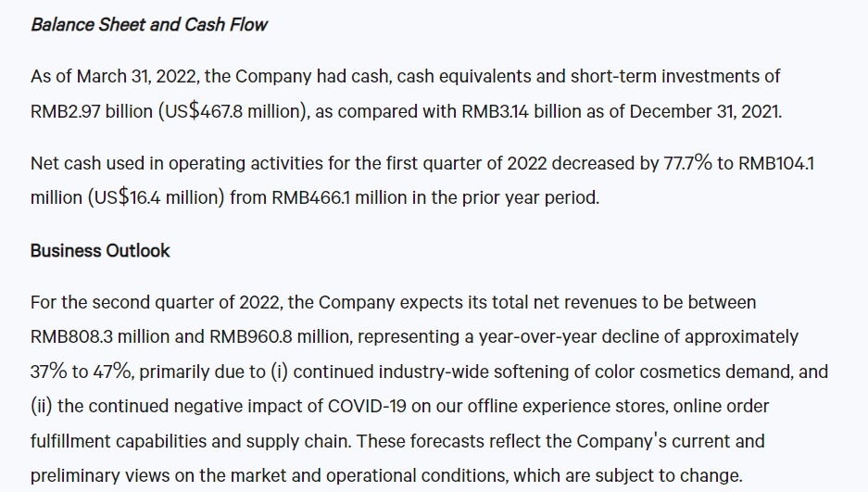The width and height of the screenshot is (868, 492).
Task: Click the RMB808.3 million revenue figure
Action: (100, 336)
